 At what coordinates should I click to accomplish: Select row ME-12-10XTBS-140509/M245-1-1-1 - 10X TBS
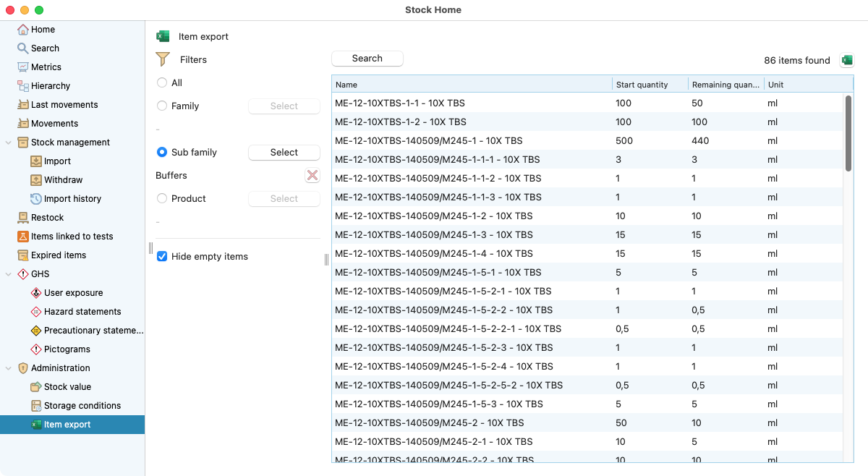point(587,160)
